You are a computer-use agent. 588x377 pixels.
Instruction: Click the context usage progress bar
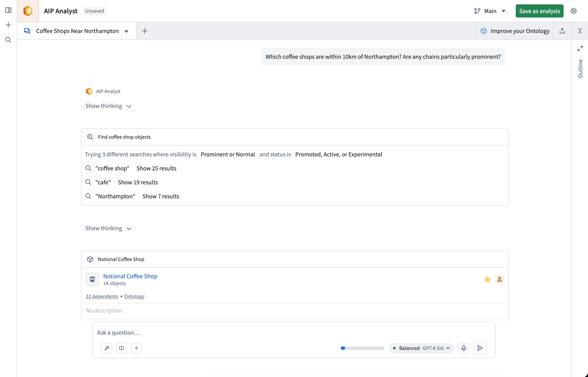362,348
